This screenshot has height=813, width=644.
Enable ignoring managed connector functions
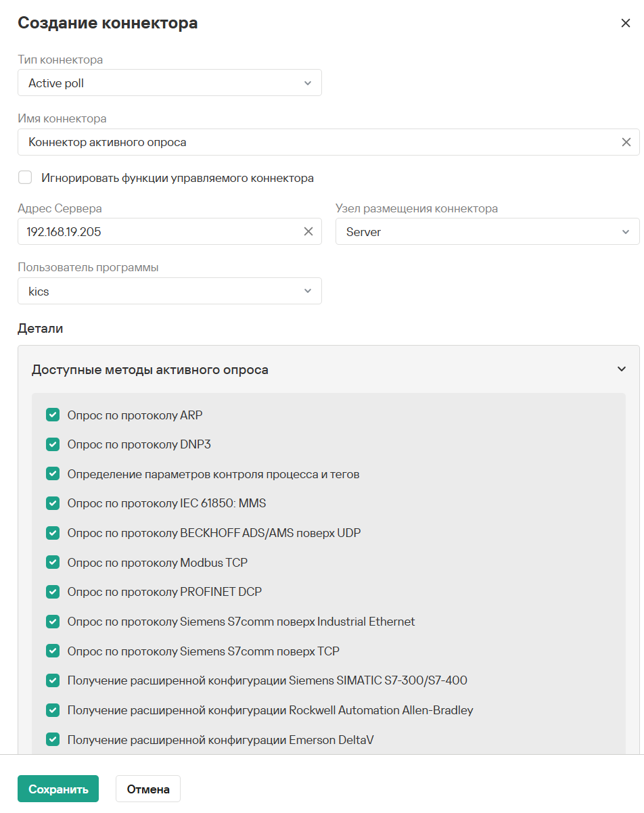click(x=26, y=178)
